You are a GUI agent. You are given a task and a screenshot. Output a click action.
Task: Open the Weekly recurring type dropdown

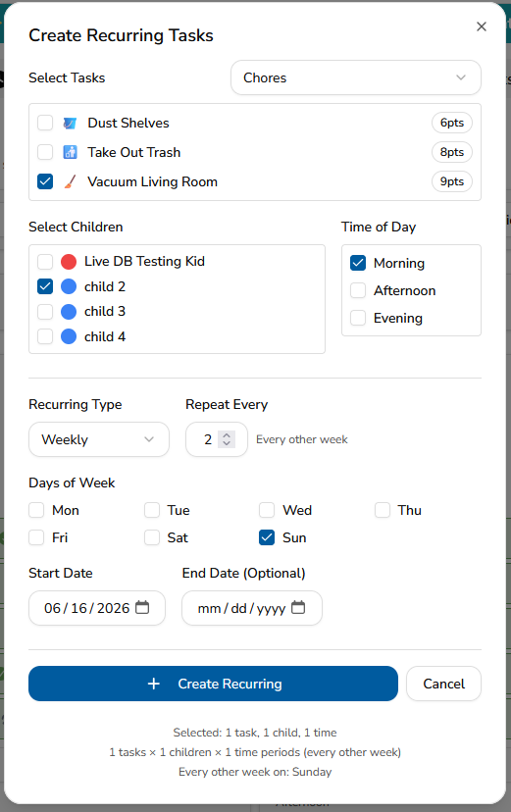tap(99, 439)
